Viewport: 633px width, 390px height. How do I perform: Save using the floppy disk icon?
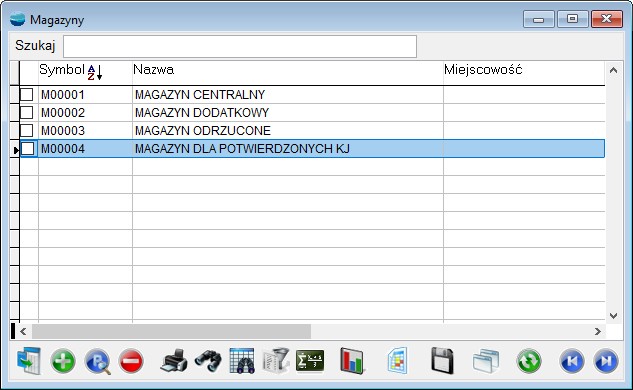pyautogui.click(x=442, y=361)
